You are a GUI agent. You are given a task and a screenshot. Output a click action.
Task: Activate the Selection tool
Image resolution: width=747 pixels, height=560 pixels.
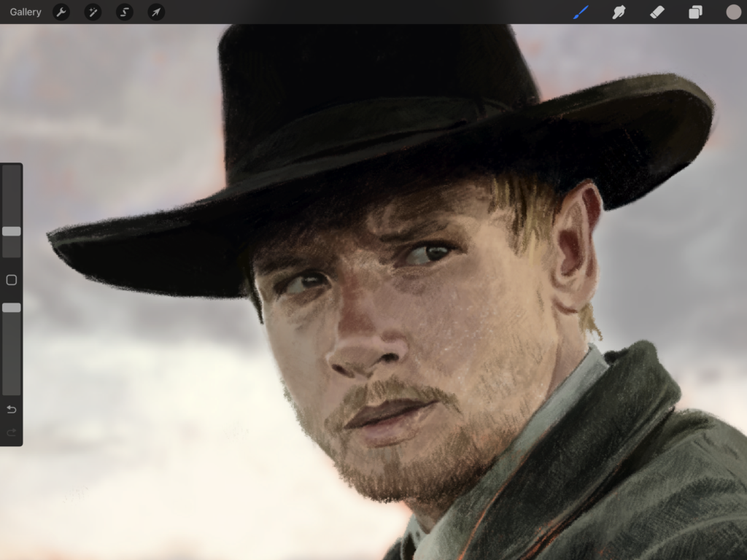point(125,12)
